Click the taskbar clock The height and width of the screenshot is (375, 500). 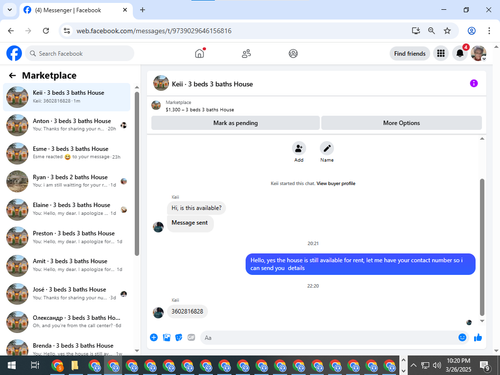click(458, 365)
